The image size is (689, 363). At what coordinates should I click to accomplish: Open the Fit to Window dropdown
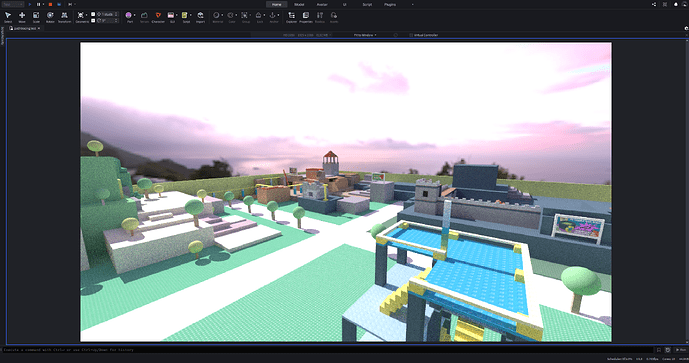[x=365, y=35]
